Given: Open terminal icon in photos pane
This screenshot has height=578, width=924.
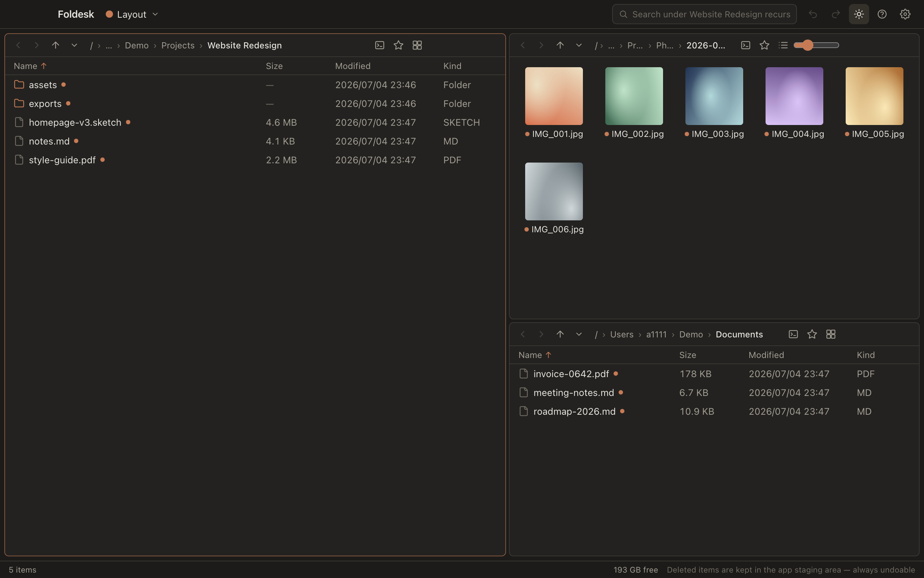Looking at the screenshot, I should pos(746,45).
